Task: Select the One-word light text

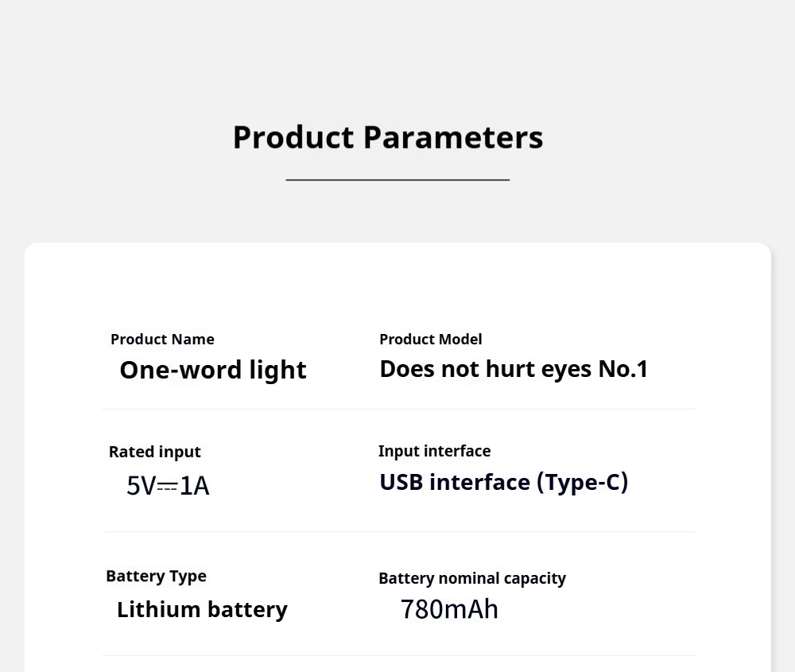Action: (x=212, y=370)
